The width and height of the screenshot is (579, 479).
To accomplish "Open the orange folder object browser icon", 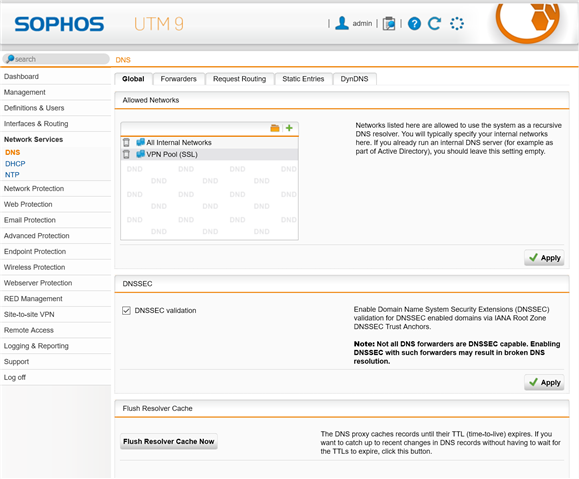I will 275,128.
